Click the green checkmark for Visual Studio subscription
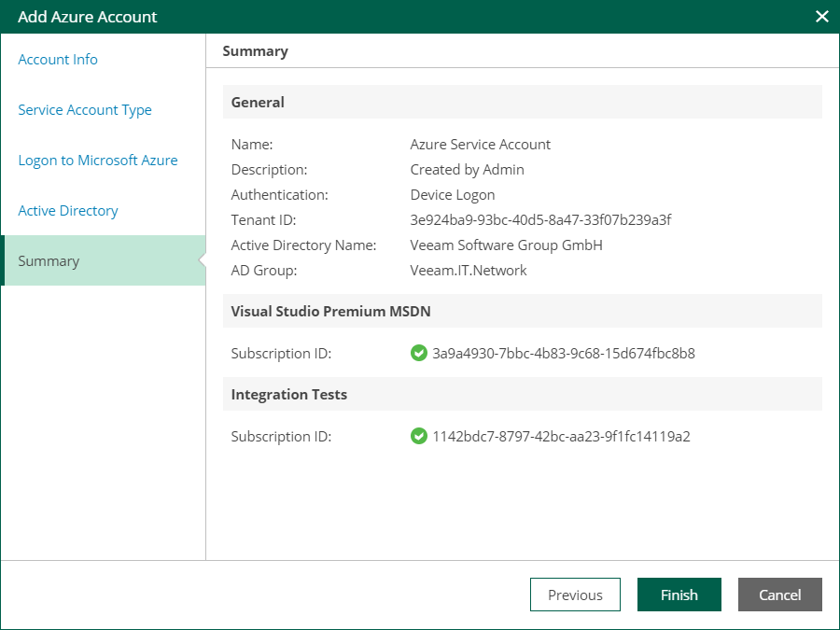This screenshot has width=840, height=630. point(418,354)
